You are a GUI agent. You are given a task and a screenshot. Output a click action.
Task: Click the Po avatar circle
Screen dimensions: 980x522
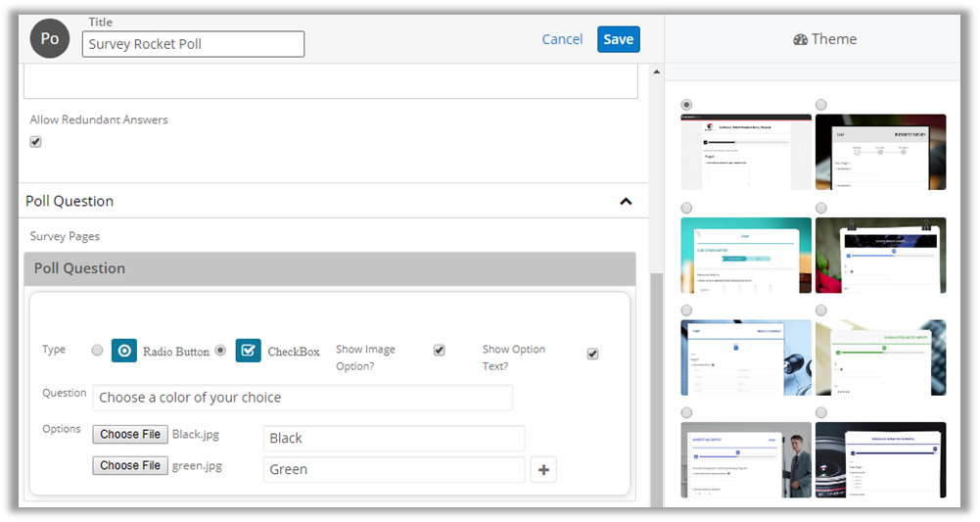[50, 39]
